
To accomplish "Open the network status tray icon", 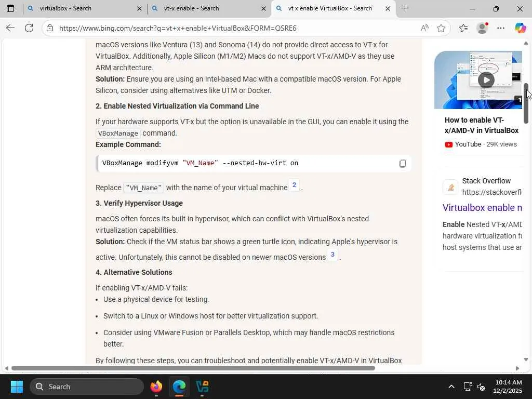I will pos(468,387).
